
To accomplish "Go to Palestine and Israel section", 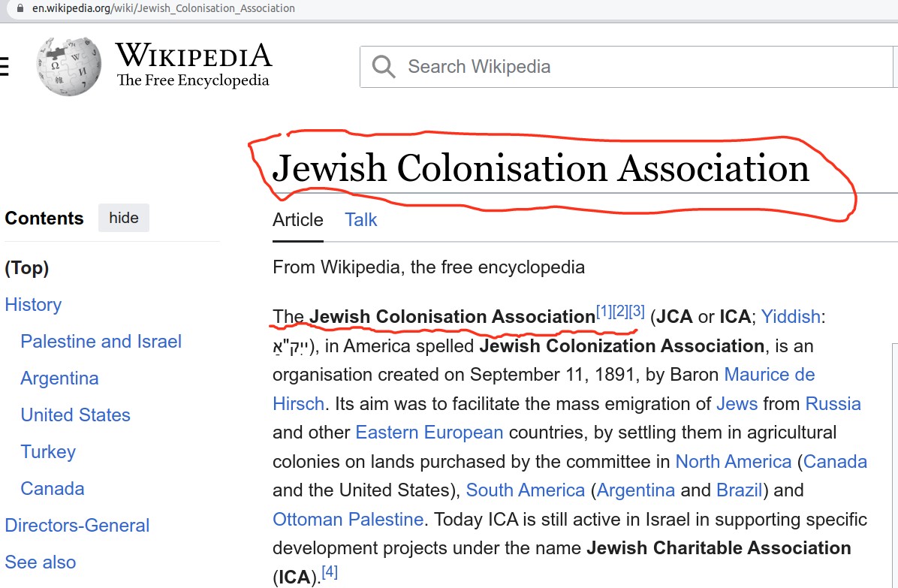I will pos(101,341).
